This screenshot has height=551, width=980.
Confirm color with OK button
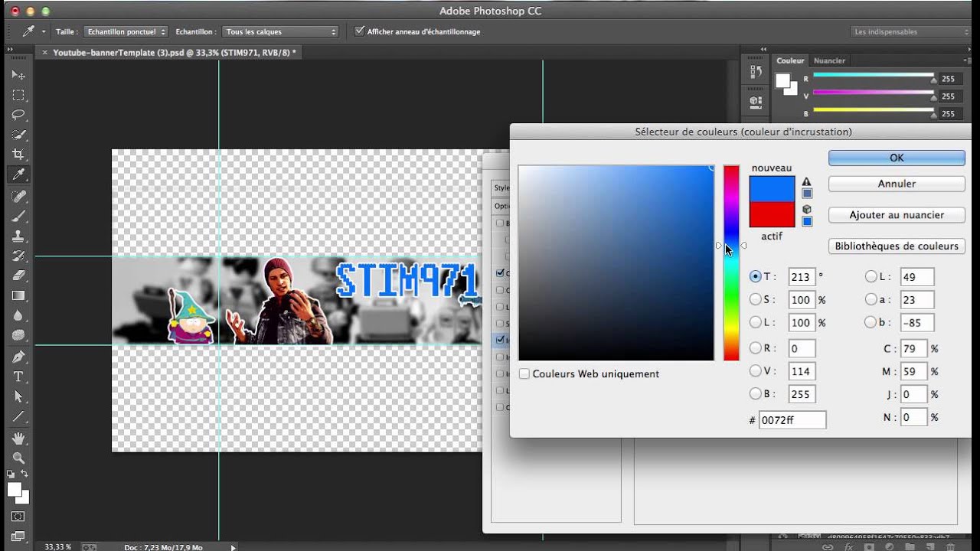point(897,158)
